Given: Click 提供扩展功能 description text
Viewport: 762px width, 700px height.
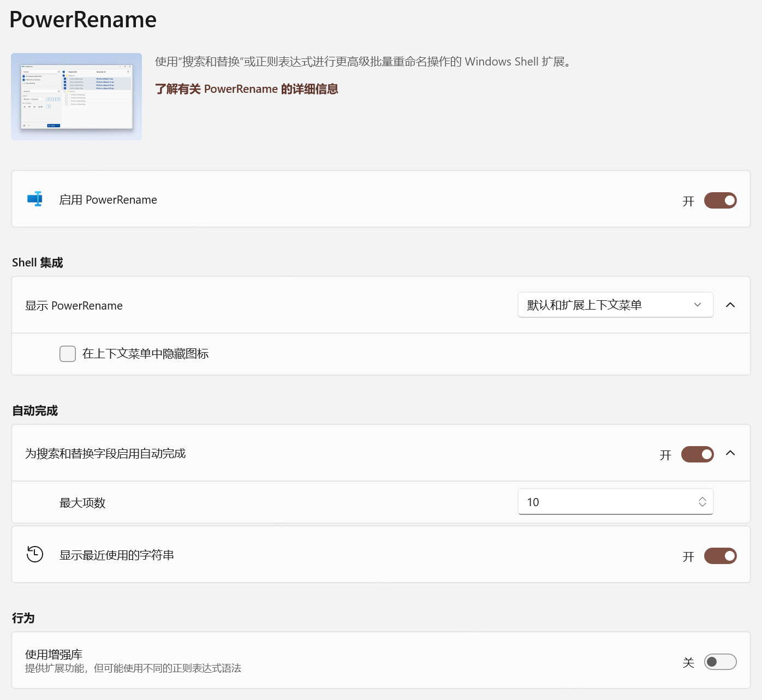Looking at the screenshot, I should click(133, 668).
